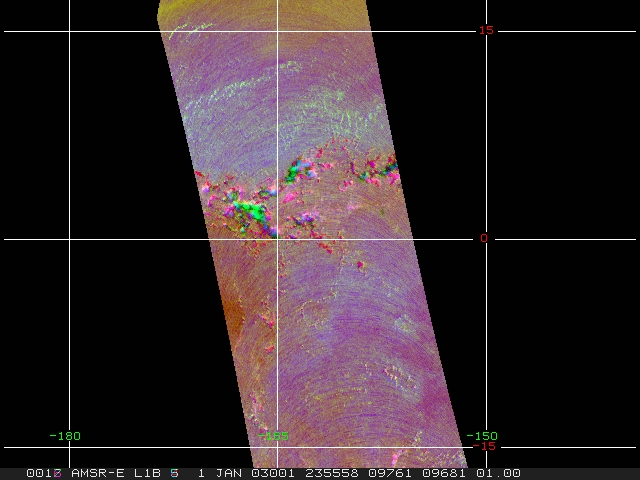Click the green -165 longitude label

(x=273, y=435)
